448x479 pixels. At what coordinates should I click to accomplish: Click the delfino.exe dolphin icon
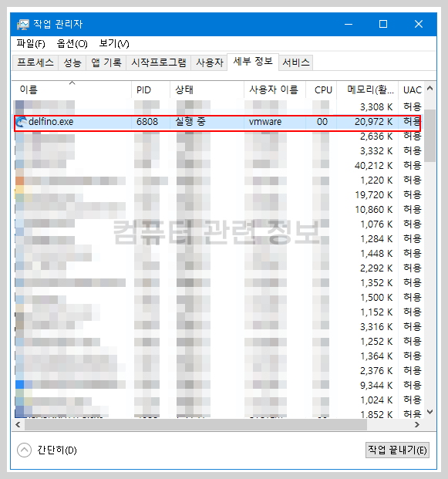click(21, 122)
